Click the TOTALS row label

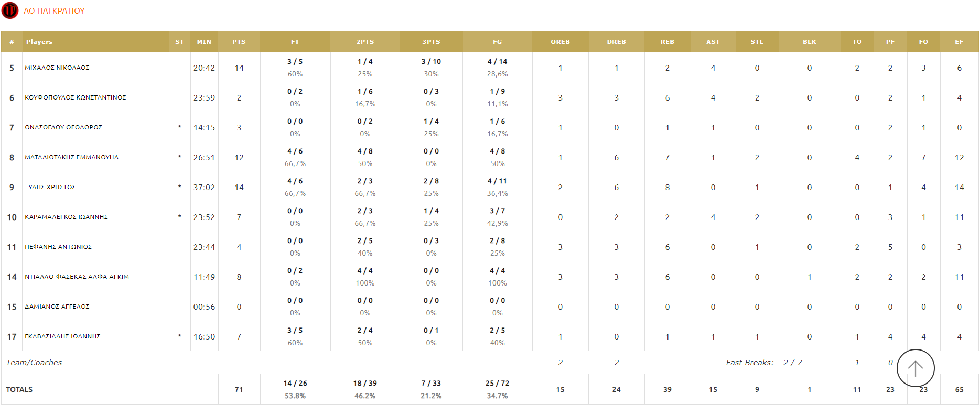coord(19,389)
